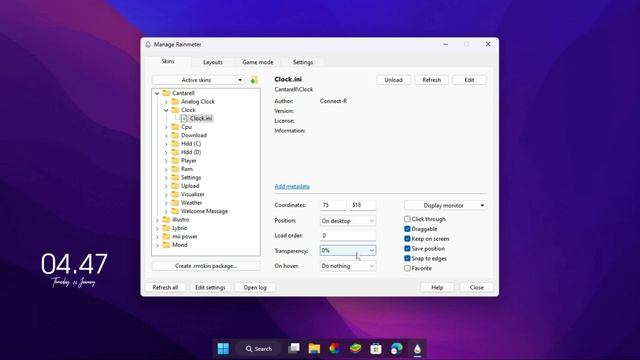The height and width of the screenshot is (360, 640).
Task: Click the Refresh skin button
Action: [431, 80]
